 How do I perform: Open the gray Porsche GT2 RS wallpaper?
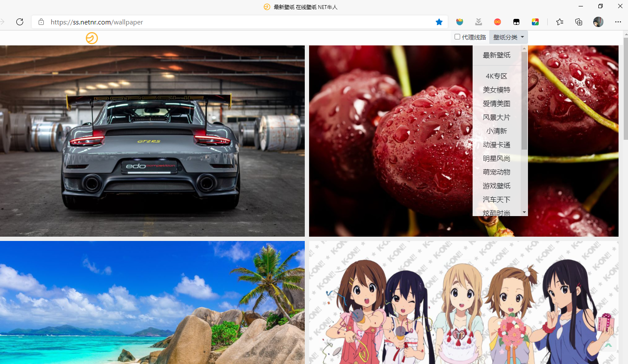(152, 141)
